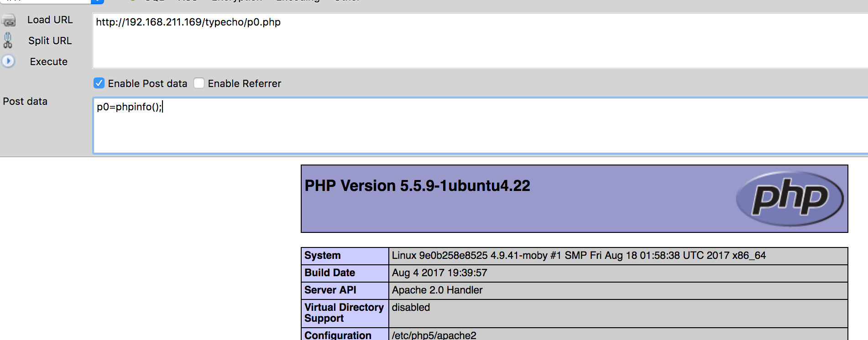The width and height of the screenshot is (868, 340).
Task: Click the Split URL scissors icon
Action: point(8,41)
